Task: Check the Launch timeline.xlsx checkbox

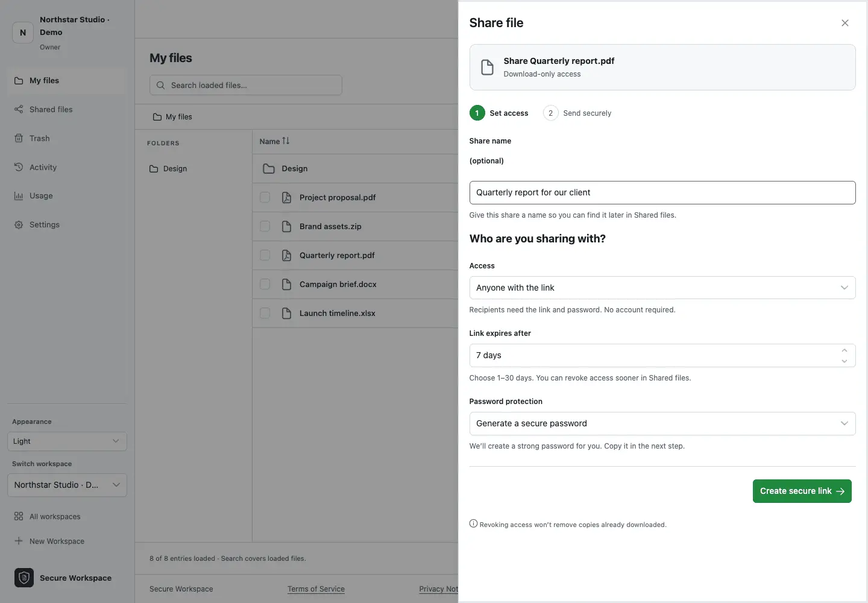Action: click(265, 313)
